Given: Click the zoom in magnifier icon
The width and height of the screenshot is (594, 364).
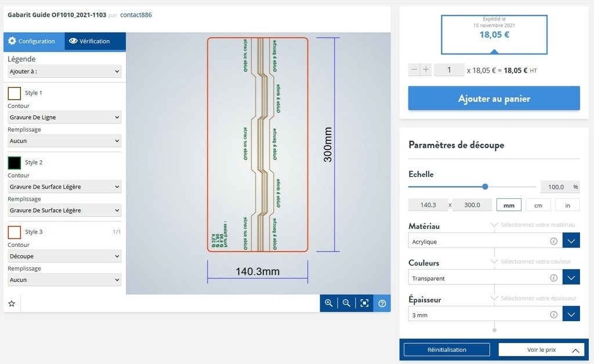Looking at the screenshot, I should point(329,303).
